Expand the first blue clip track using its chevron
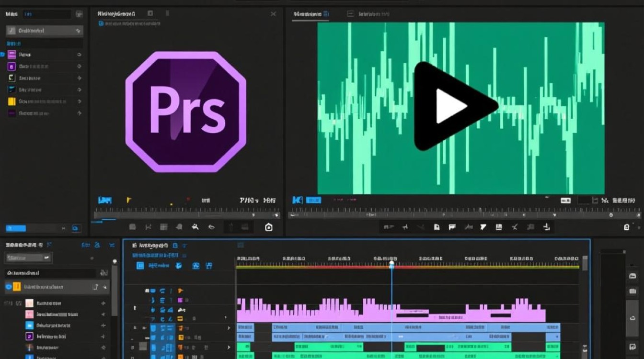Image resolution: width=644 pixels, height=359 pixels. 229,328
